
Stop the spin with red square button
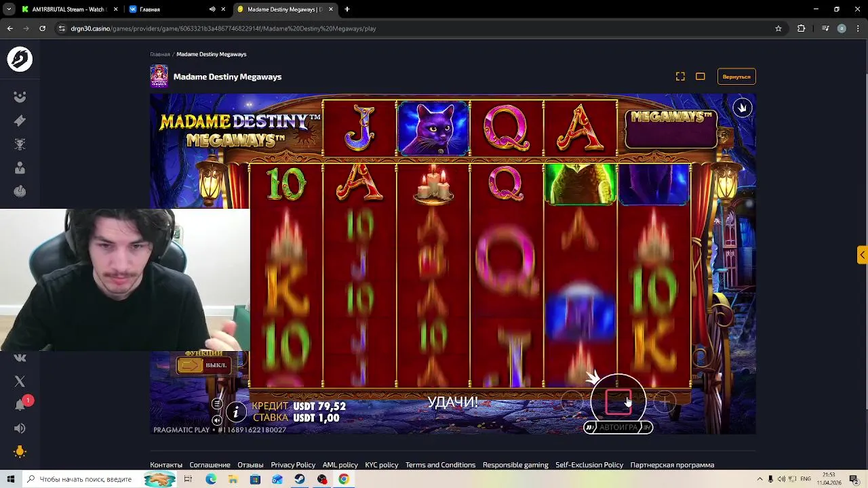pyautogui.click(x=618, y=403)
